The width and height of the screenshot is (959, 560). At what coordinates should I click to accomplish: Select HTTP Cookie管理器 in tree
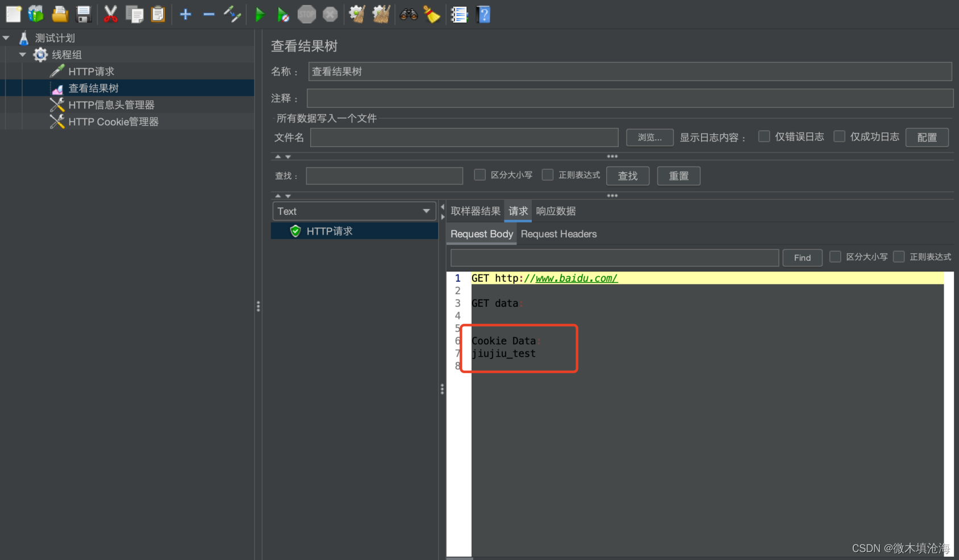114,122
